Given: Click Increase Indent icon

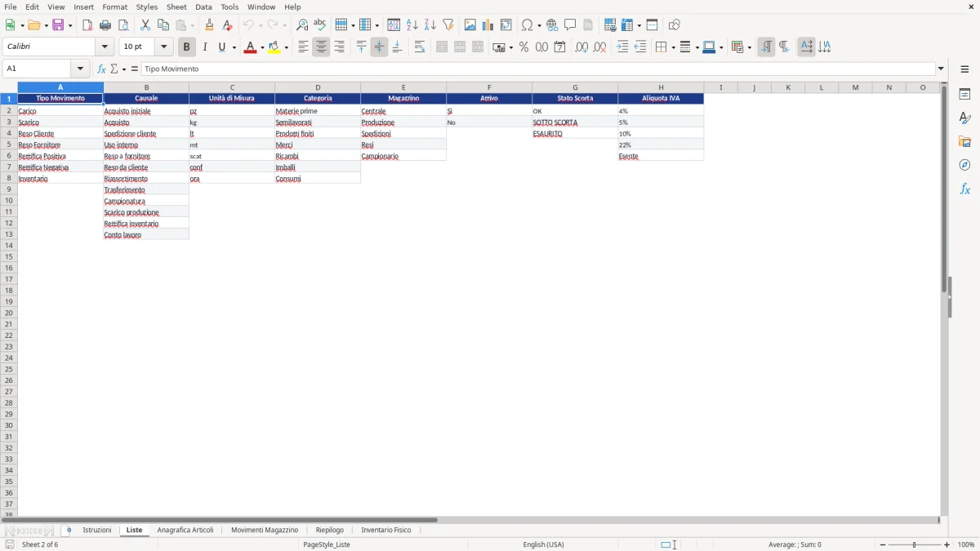Looking at the screenshot, I should tap(622, 47).
